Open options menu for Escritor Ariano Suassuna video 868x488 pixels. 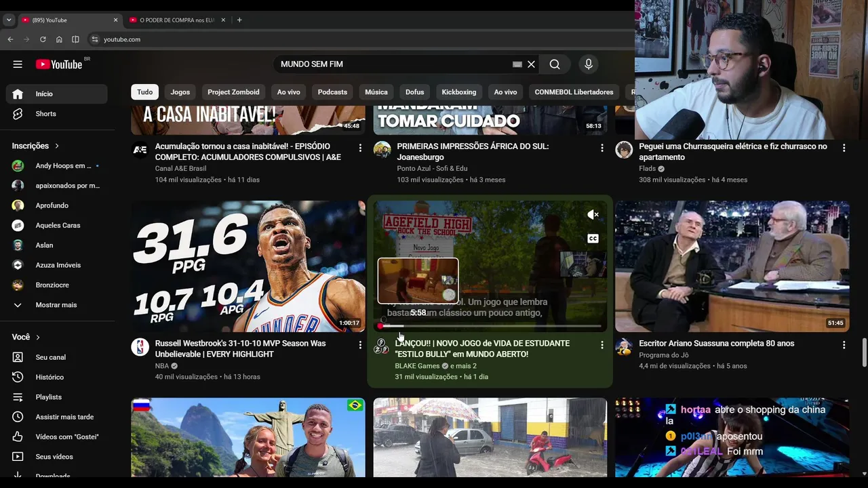(x=844, y=345)
